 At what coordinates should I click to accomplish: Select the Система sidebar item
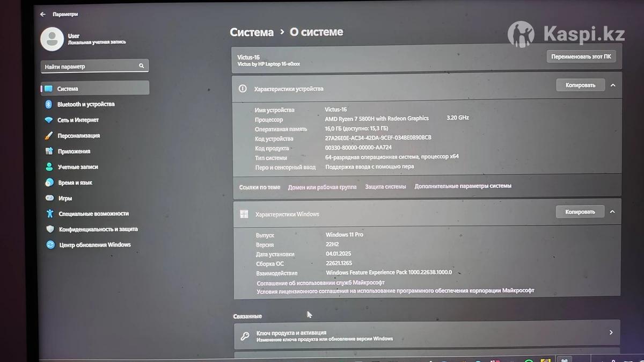tap(95, 88)
